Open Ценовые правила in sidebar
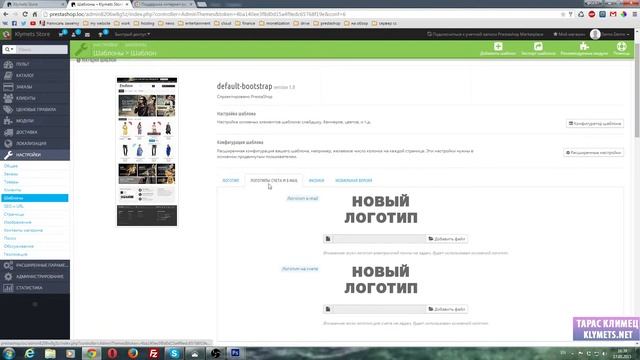This screenshot has height=360, width=640. click(35, 110)
